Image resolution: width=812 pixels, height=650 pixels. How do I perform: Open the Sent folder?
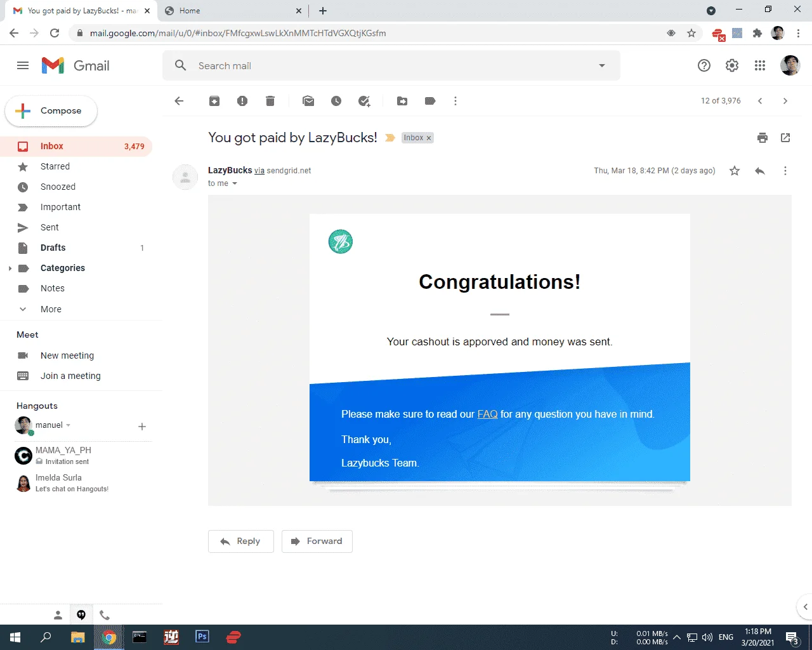(x=76, y=227)
